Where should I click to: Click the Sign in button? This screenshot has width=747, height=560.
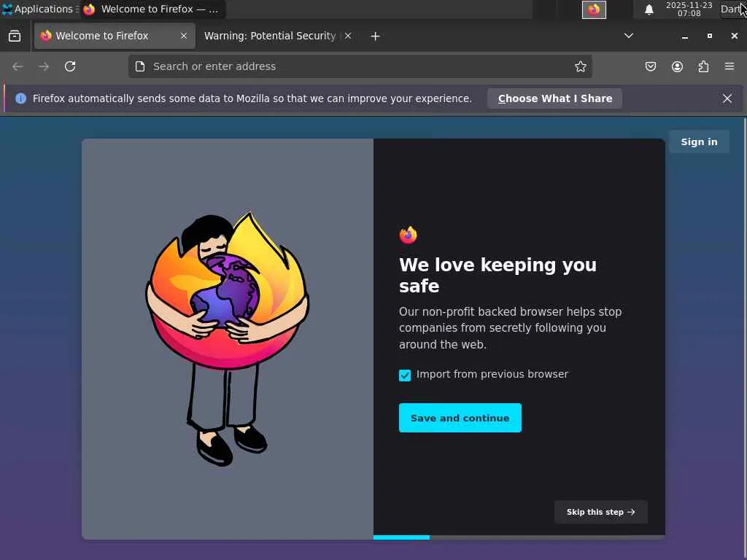click(699, 142)
